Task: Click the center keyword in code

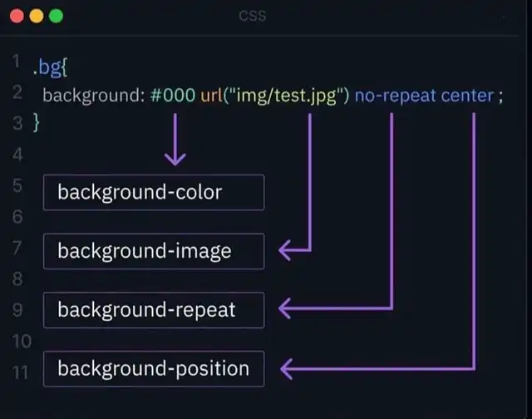Action: tap(466, 95)
